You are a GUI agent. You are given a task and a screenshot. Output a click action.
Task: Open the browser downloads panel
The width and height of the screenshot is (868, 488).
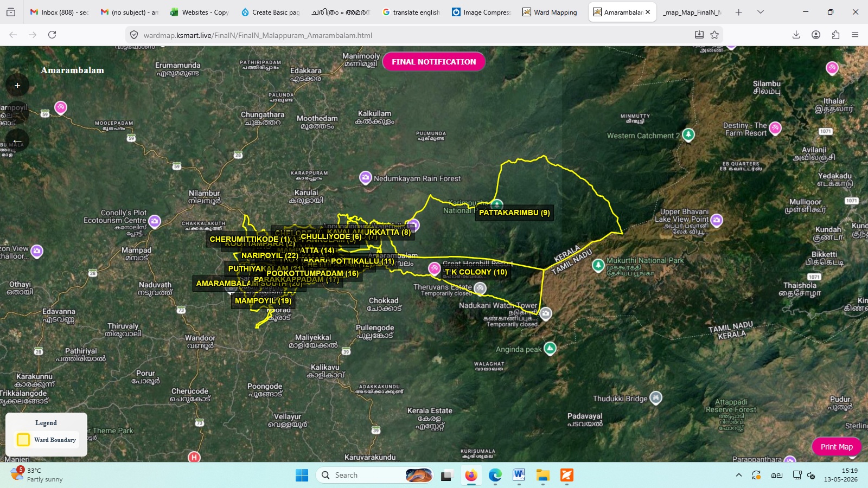click(x=796, y=35)
